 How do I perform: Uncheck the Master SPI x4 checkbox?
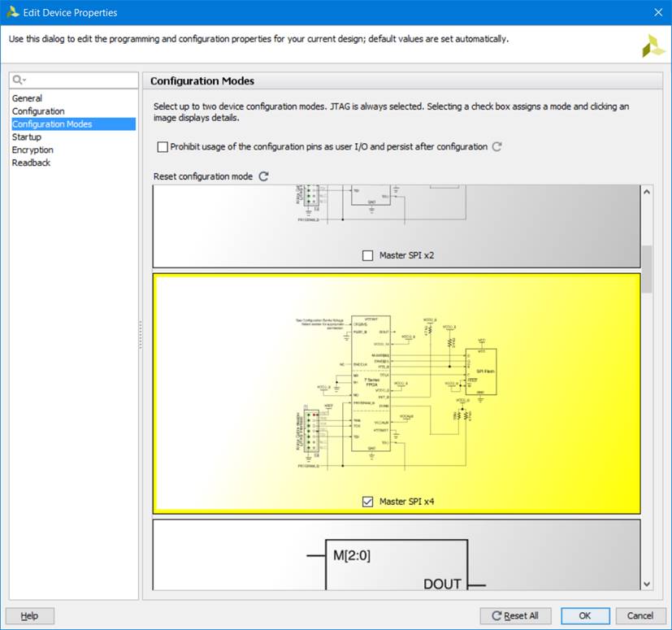pos(368,502)
